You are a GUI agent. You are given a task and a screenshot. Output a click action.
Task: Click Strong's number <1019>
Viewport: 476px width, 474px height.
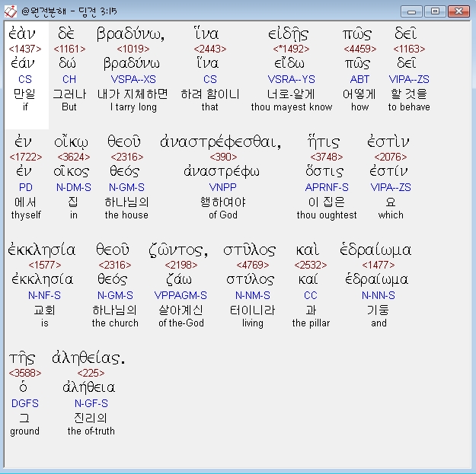(x=133, y=49)
